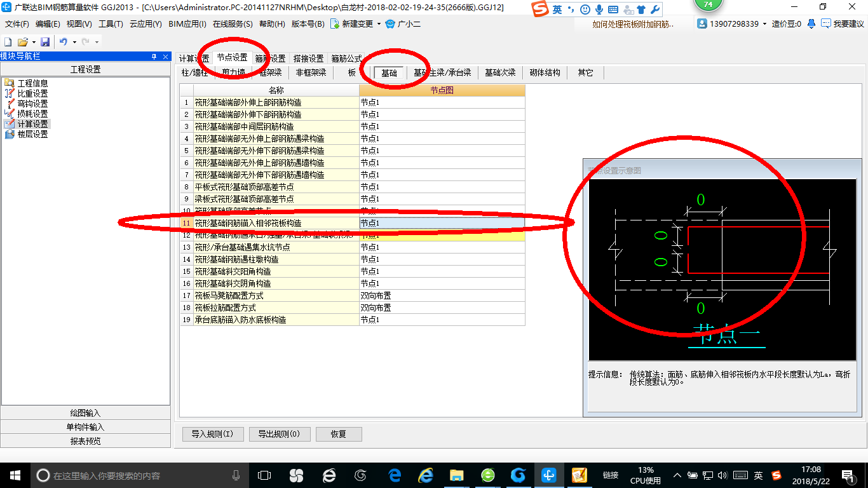This screenshot has height=488, width=868.
Task: Open the 云应用(Y) menu
Action: click(x=146, y=24)
